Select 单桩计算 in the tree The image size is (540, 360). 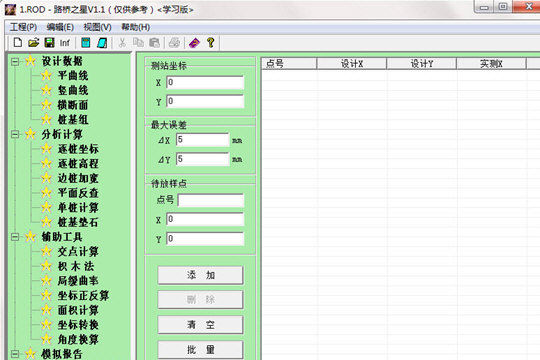pos(78,207)
